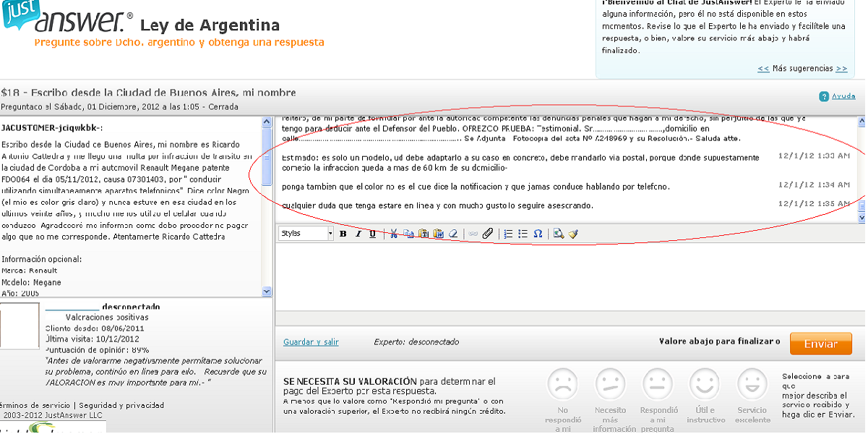Viewport: 868px width, 434px height.
Task: Select the sad face 'No respondió' rating
Action: pyautogui.click(x=562, y=383)
